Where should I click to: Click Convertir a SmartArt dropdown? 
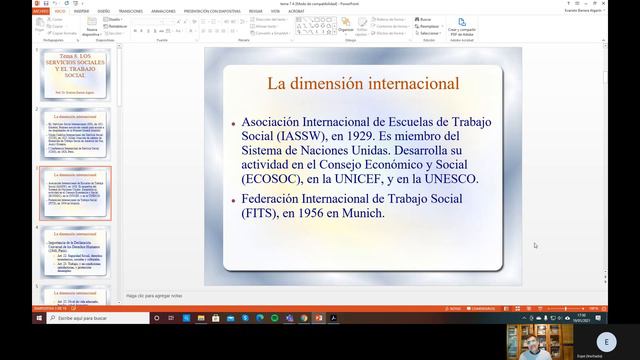coord(271,33)
